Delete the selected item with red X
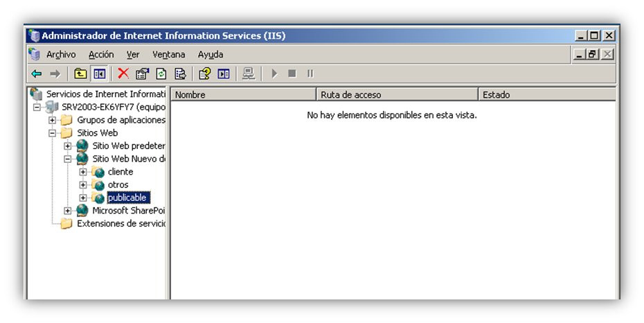 point(123,73)
